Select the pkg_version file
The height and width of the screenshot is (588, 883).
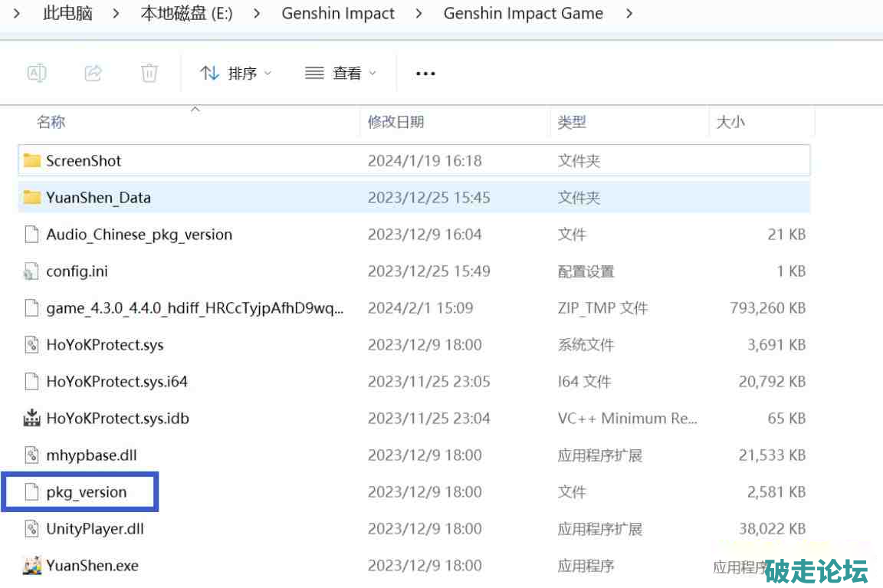pos(86,492)
